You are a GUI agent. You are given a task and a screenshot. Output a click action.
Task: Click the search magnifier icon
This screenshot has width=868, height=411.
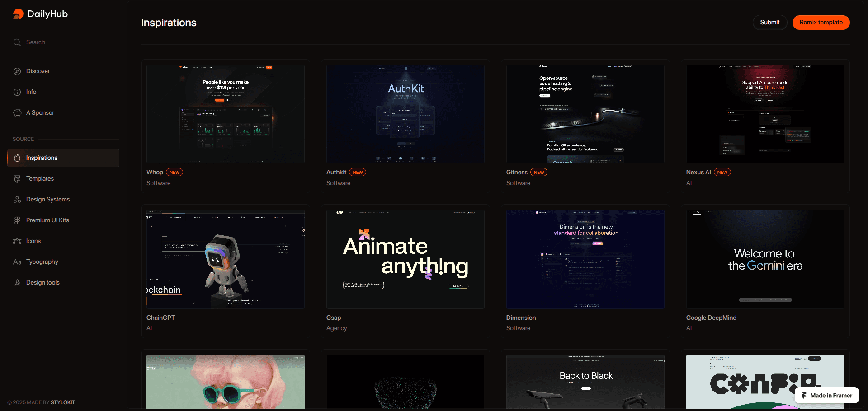click(17, 42)
